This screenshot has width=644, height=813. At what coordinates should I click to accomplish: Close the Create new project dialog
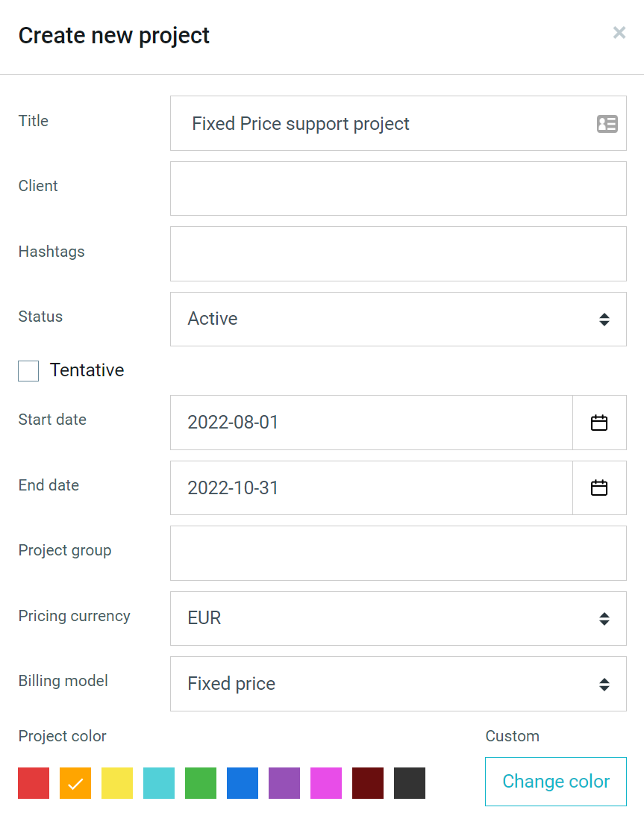[x=619, y=33]
